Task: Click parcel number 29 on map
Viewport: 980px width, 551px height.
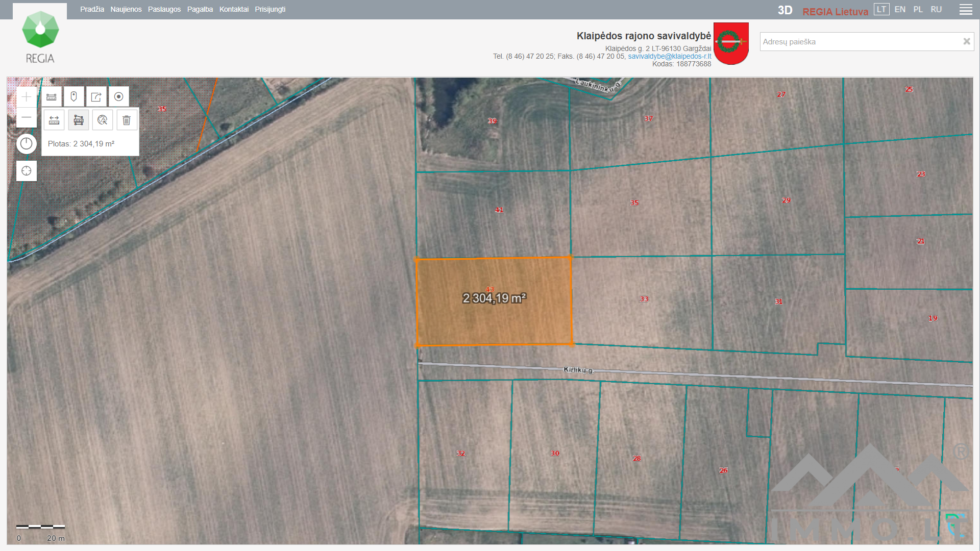Action: (786, 201)
